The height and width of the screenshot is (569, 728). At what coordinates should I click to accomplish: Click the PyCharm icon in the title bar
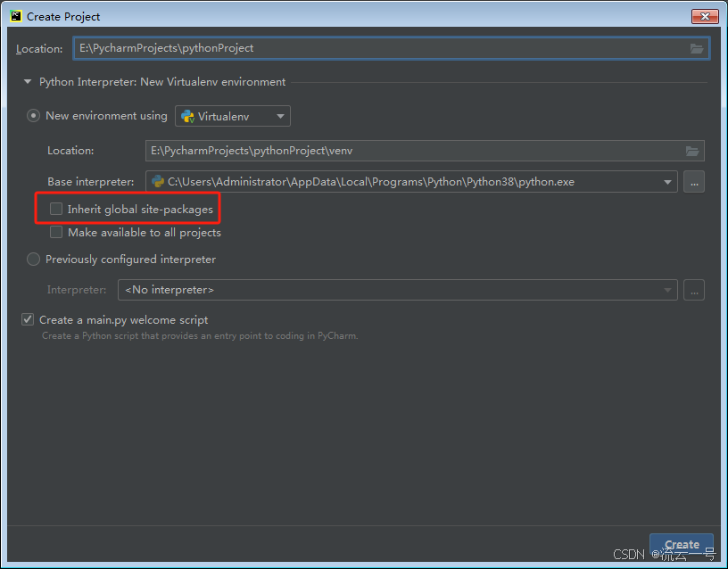[x=16, y=16]
